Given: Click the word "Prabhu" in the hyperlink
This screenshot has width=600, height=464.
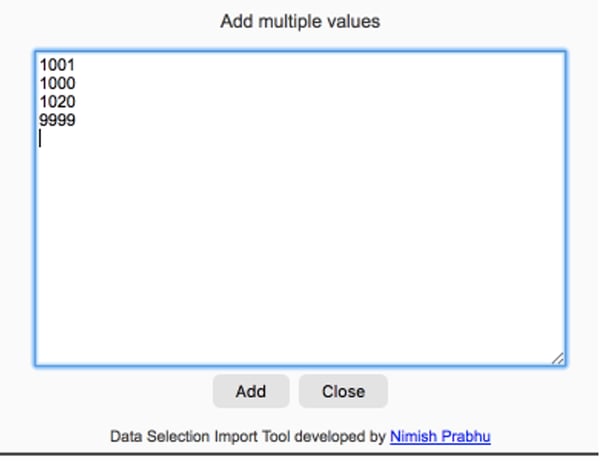Looking at the screenshot, I should tap(465, 437).
